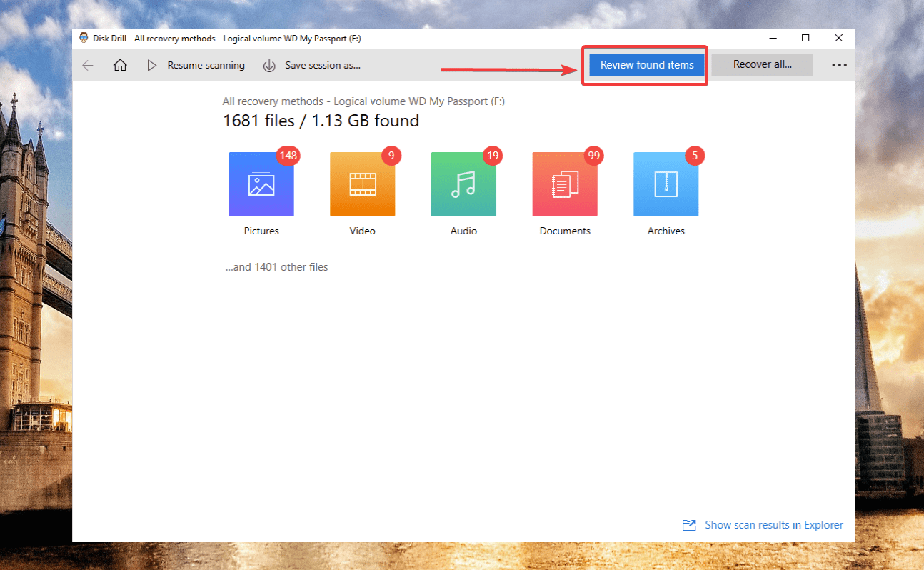Open the Video category tile
Screen dimensions: 924x570
[x=362, y=184]
